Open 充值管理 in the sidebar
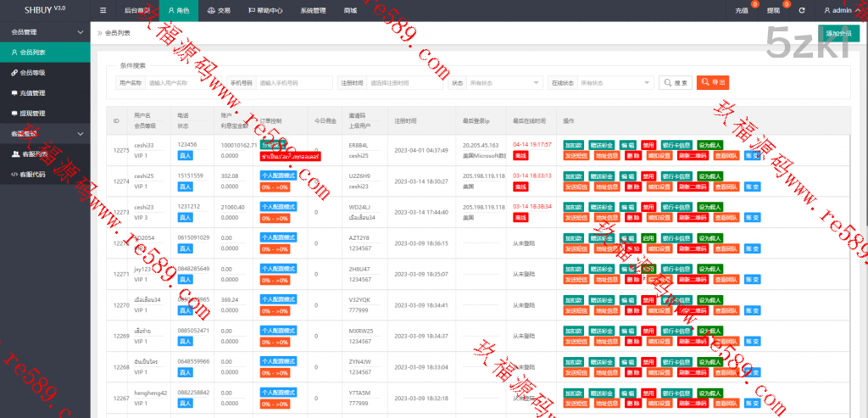 click(32, 93)
